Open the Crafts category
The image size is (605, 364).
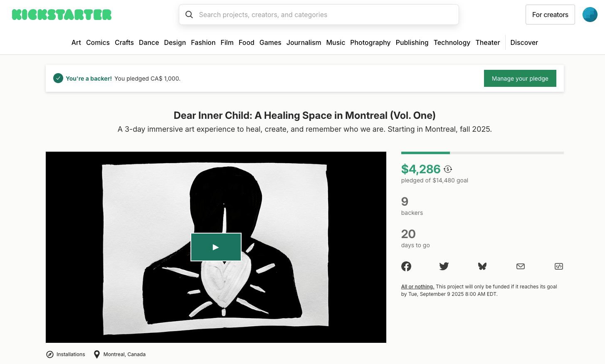tap(124, 42)
